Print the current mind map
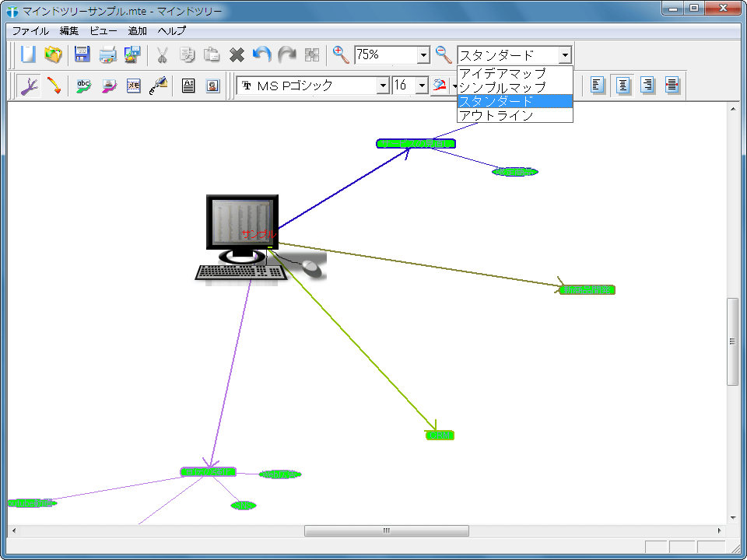Viewport: 747px width, 560px height. 107,54
